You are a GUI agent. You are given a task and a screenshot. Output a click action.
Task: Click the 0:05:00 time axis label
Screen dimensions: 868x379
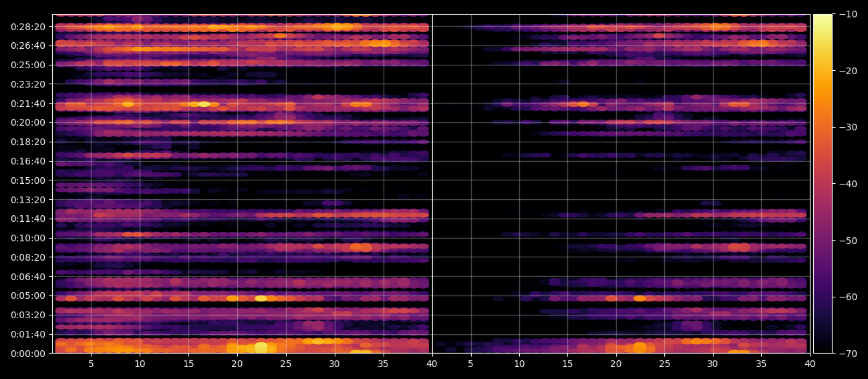pyautogui.click(x=28, y=295)
